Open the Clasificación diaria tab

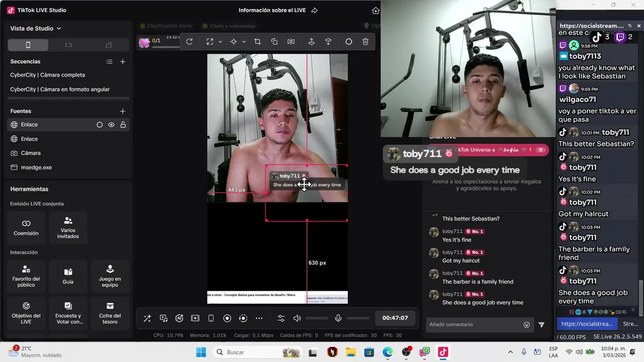pos(166,26)
